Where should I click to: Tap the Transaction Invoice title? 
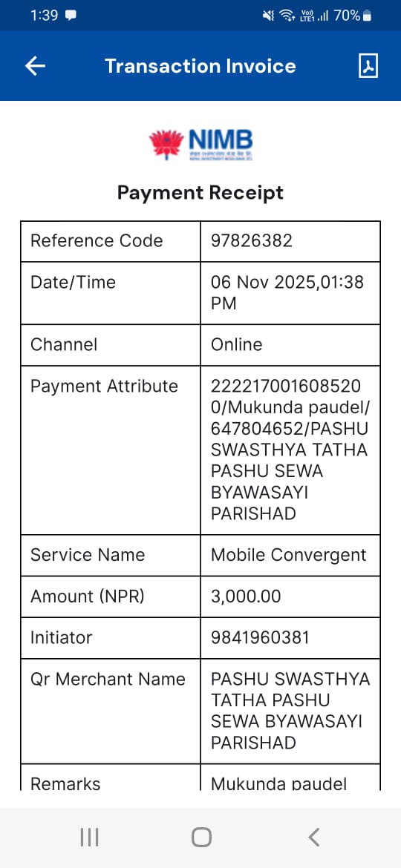pos(200,66)
